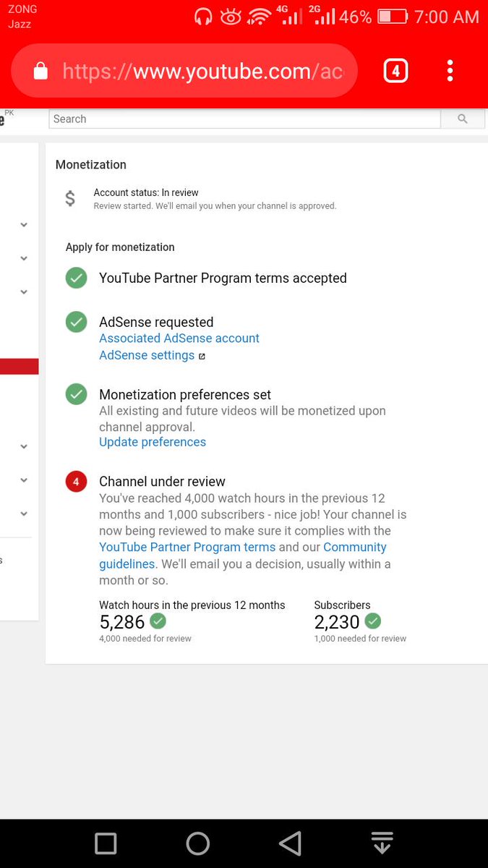Tap the Android recent apps square button
The width and height of the screenshot is (488, 868).
pos(106,843)
